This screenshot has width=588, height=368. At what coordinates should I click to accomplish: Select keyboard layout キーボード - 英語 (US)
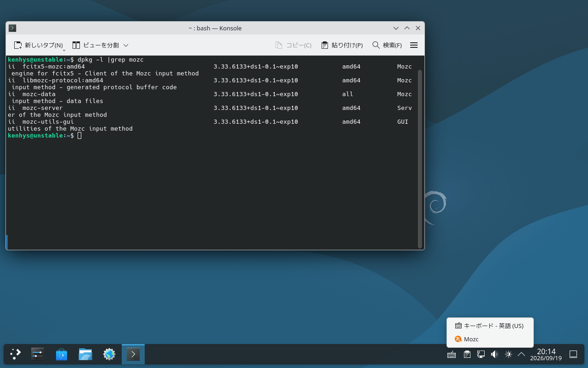(490, 326)
